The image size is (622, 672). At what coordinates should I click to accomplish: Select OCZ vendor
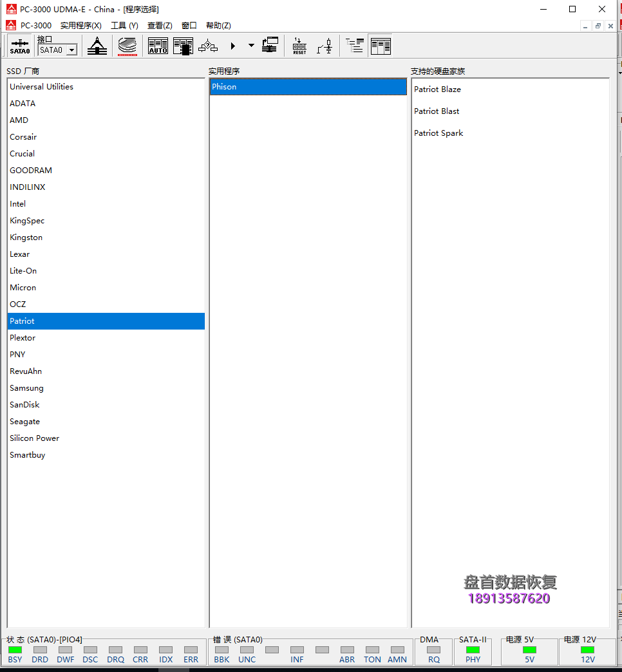[x=106, y=304]
